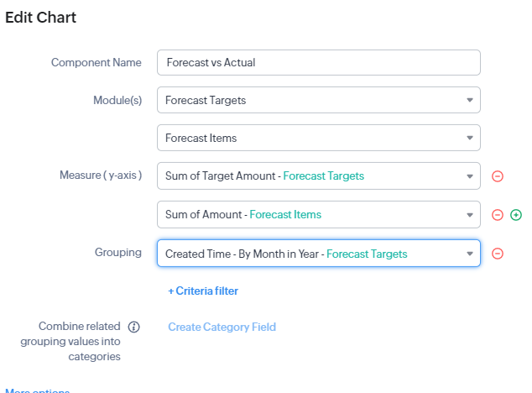Add another measure with green plus icon
This screenshot has width=532, height=393.
(x=516, y=215)
